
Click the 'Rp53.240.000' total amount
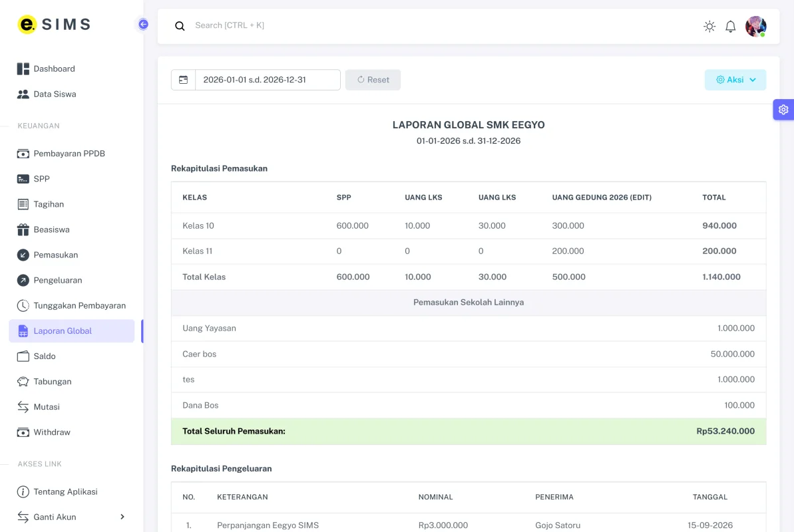pyautogui.click(x=725, y=432)
